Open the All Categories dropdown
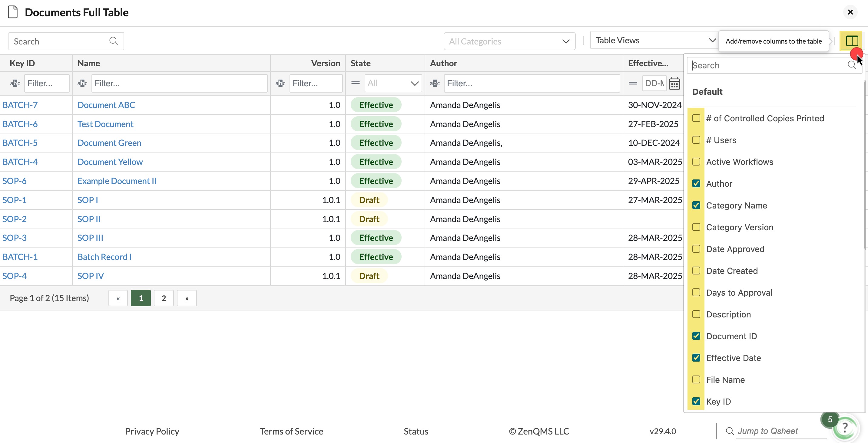Image resolution: width=868 pixels, height=443 pixels. [509, 41]
